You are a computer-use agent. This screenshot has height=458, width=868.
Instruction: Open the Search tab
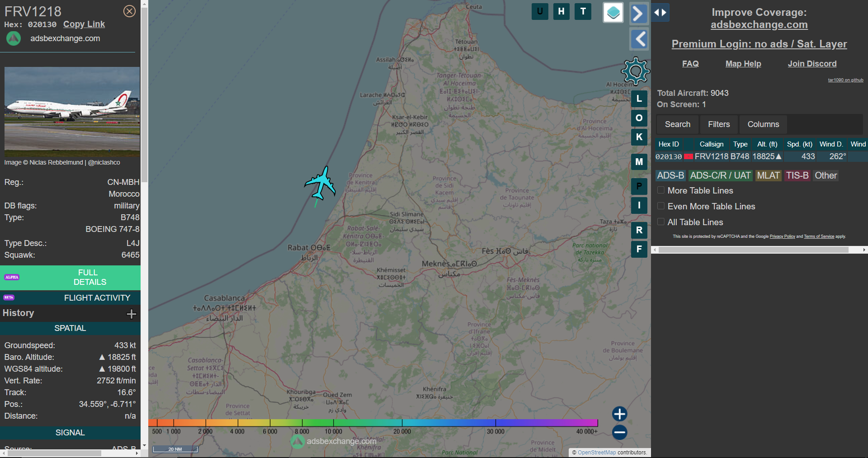tap(677, 124)
